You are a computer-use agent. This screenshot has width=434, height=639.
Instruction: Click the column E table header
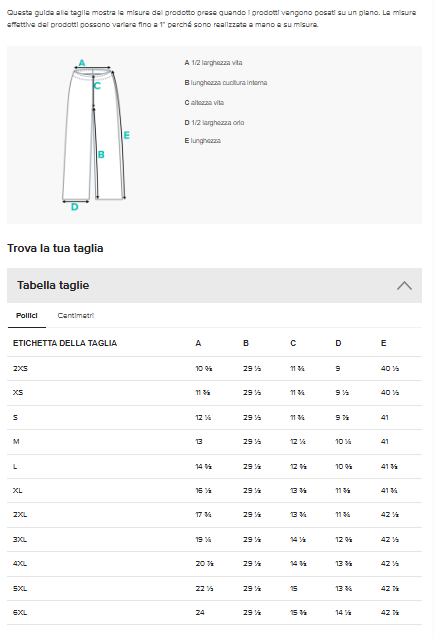[383, 343]
